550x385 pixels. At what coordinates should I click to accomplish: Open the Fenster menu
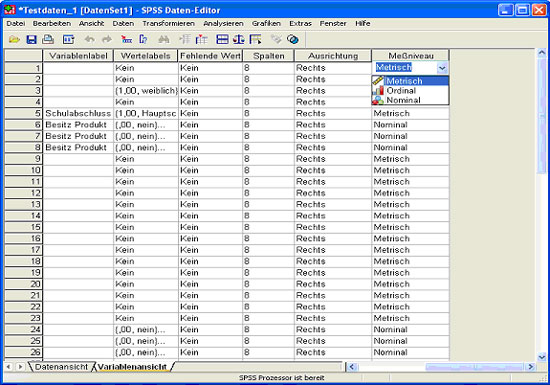[333, 23]
